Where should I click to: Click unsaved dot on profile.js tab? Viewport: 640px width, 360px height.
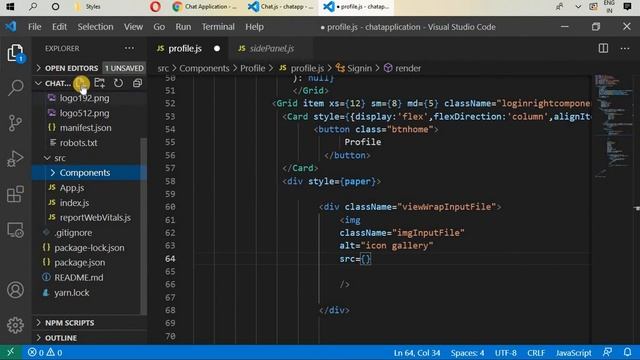coord(217,48)
